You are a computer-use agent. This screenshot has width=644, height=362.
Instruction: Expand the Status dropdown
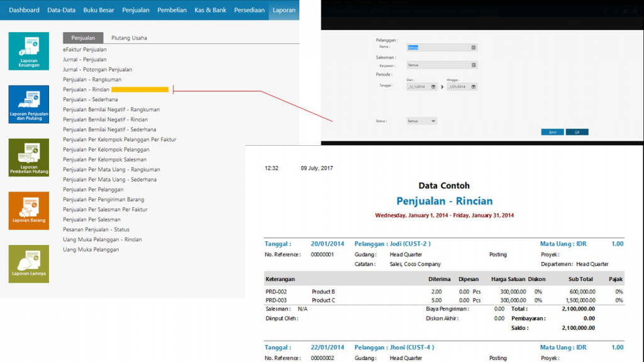click(433, 121)
